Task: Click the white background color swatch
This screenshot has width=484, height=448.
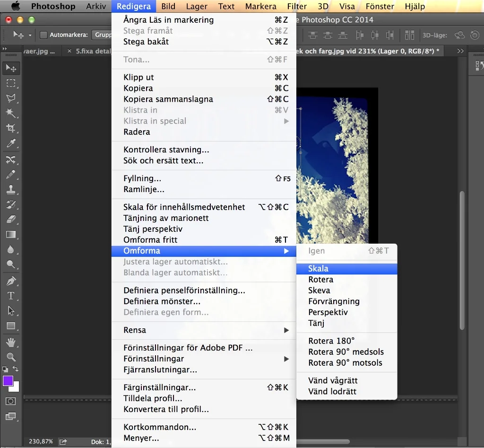Action: click(16, 388)
